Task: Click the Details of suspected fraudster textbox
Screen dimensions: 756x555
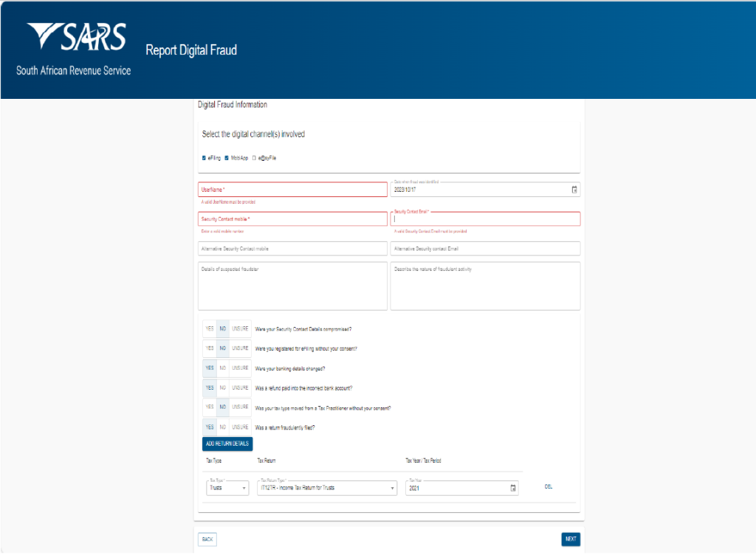Action: coord(292,286)
